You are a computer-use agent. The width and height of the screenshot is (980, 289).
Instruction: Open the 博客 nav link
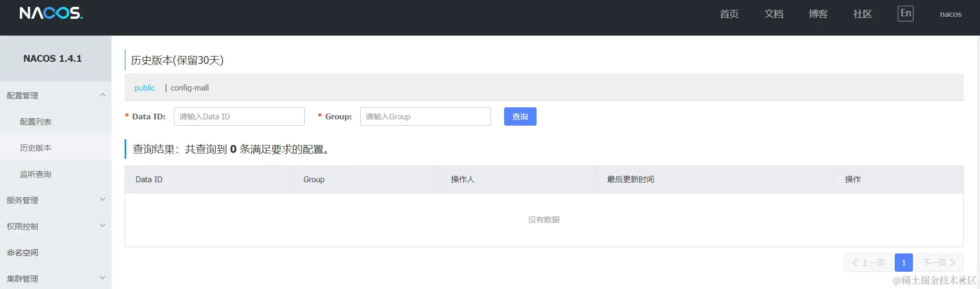818,14
